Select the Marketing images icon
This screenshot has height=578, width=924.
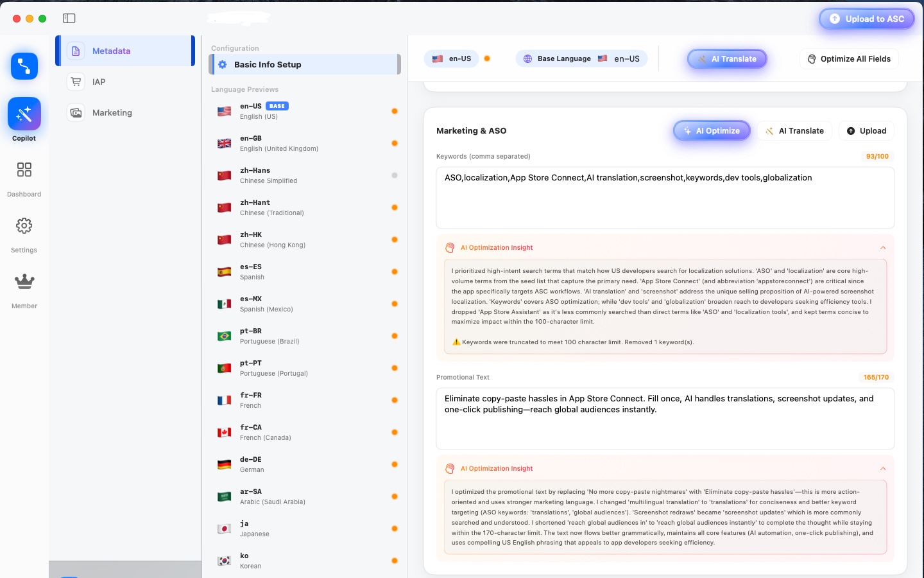[x=76, y=112]
